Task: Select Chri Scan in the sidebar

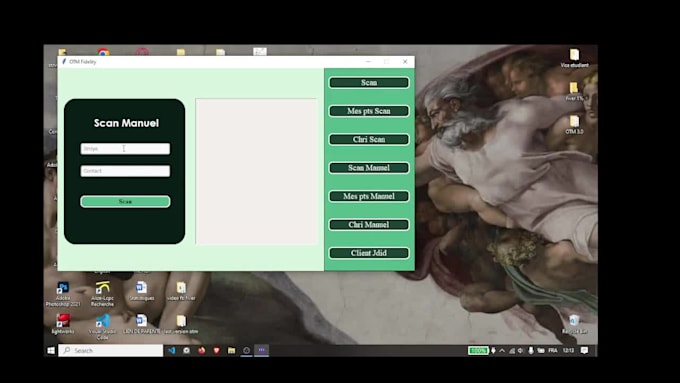Action: coord(369,139)
